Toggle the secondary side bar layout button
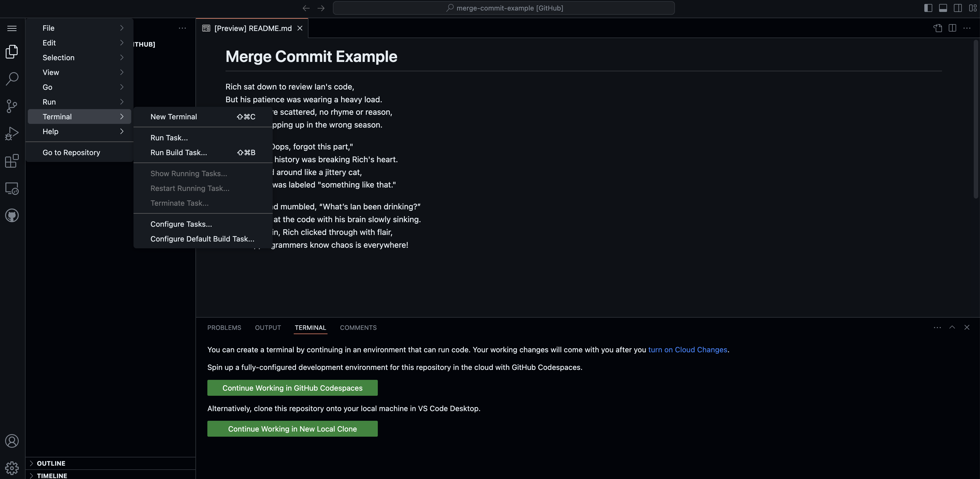 958,8
